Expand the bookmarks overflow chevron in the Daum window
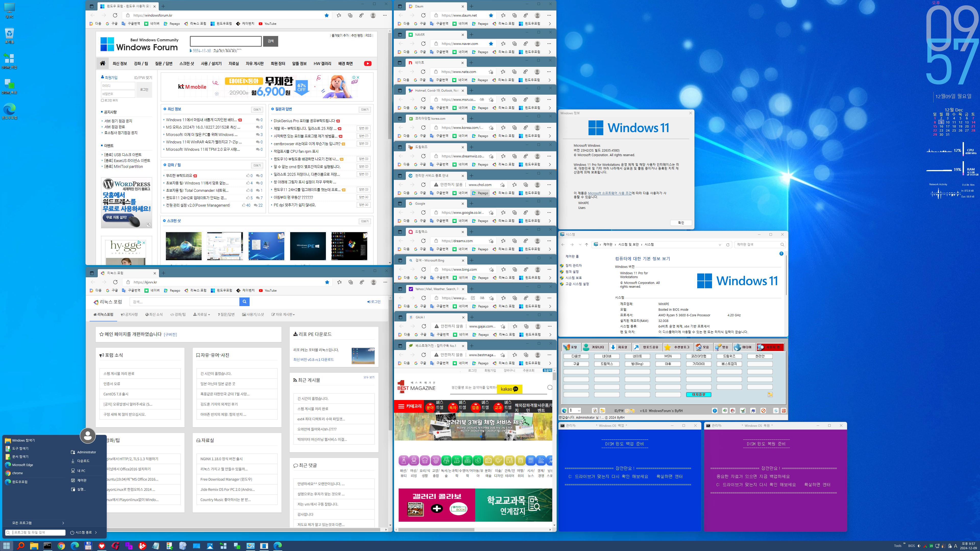The image size is (980, 551). point(549,23)
